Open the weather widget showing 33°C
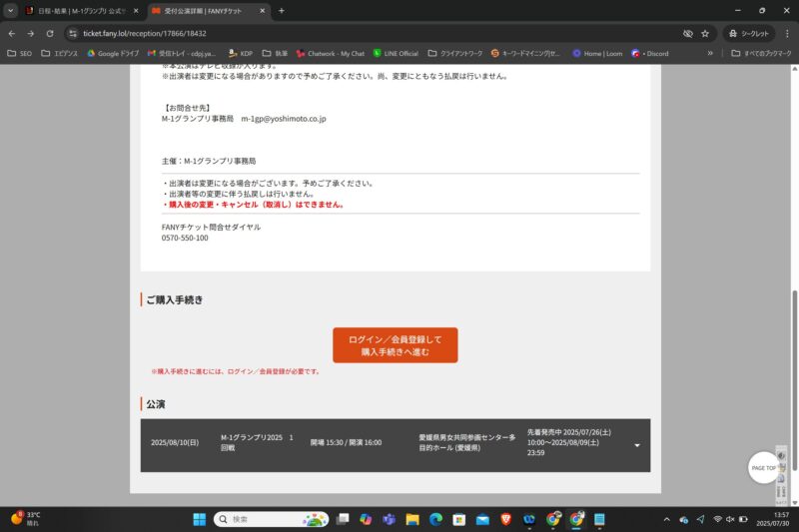The width and height of the screenshot is (799, 532). (26, 519)
